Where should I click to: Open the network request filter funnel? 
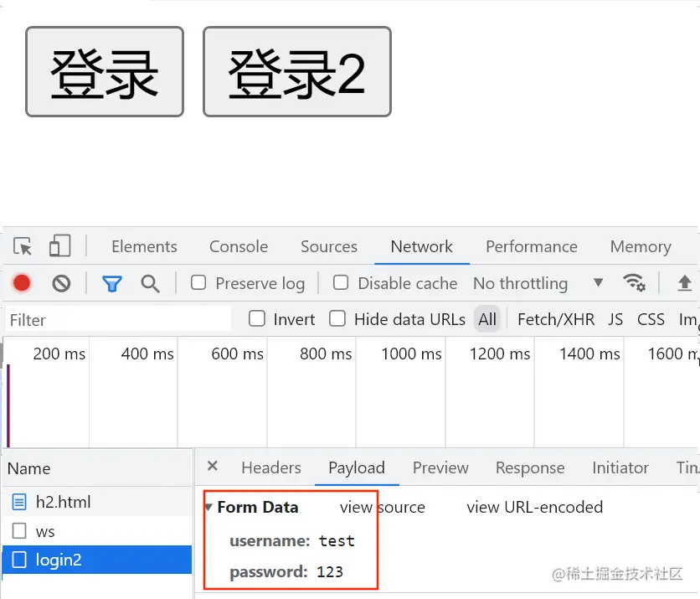(x=112, y=283)
